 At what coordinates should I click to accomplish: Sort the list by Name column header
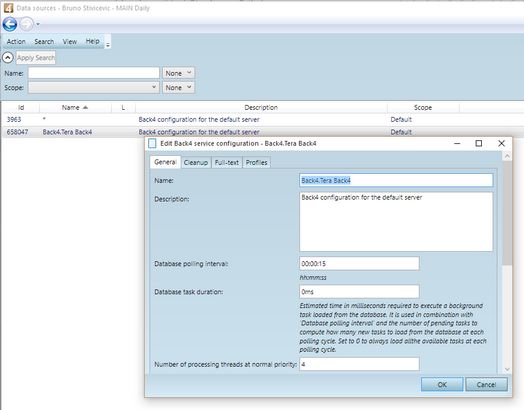(x=75, y=108)
